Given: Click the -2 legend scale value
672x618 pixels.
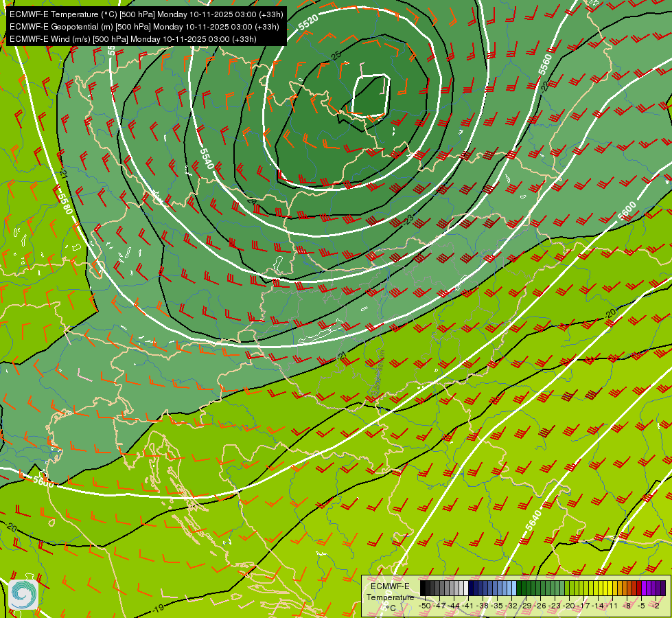Looking at the screenshot, I should [656, 606].
